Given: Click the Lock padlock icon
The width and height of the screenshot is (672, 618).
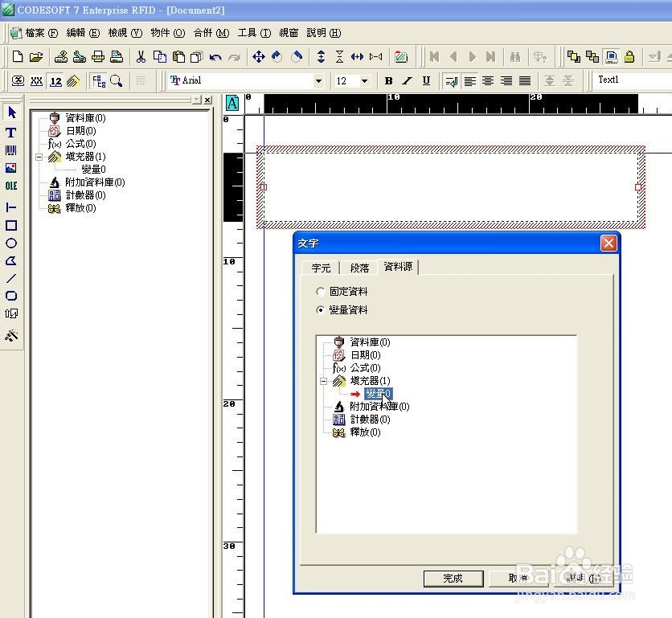Looking at the screenshot, I should click(x=629, y=56).
